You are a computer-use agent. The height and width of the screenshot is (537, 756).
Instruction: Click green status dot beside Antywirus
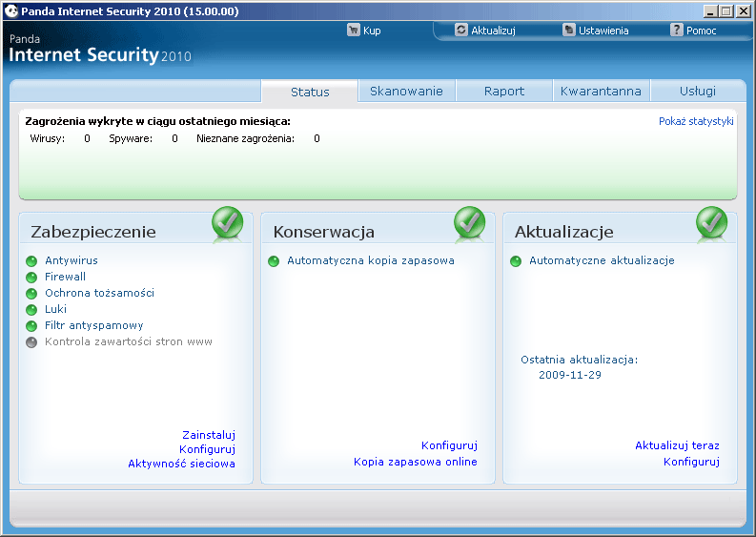coord(31,261)
